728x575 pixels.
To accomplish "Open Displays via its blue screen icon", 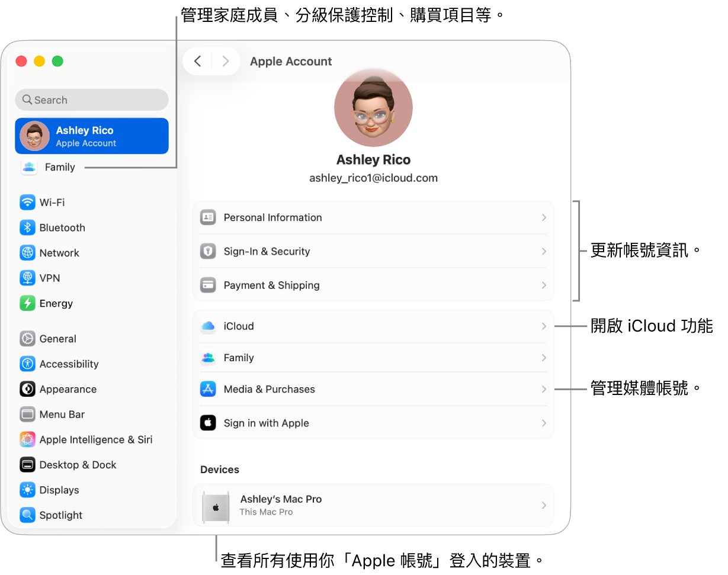I will click(x=28, y=490).
